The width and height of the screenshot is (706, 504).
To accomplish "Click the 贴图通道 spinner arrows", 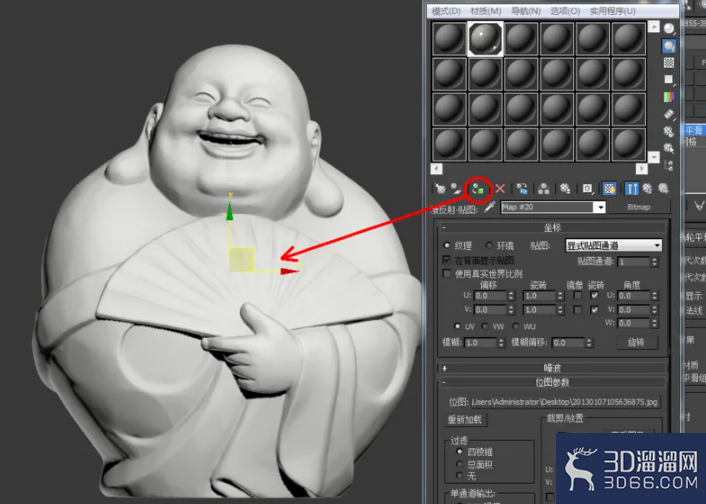I will [655, 262].
